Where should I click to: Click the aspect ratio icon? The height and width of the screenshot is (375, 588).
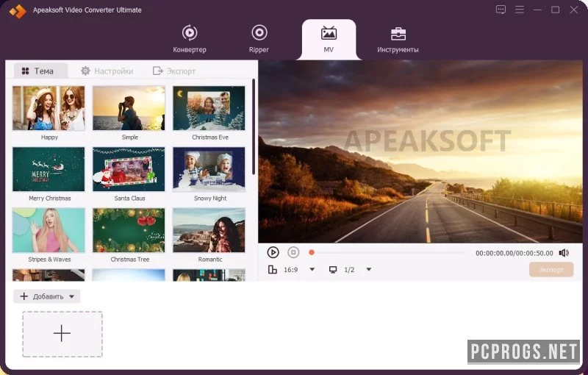pyautogui.click(x=273, y=270)
